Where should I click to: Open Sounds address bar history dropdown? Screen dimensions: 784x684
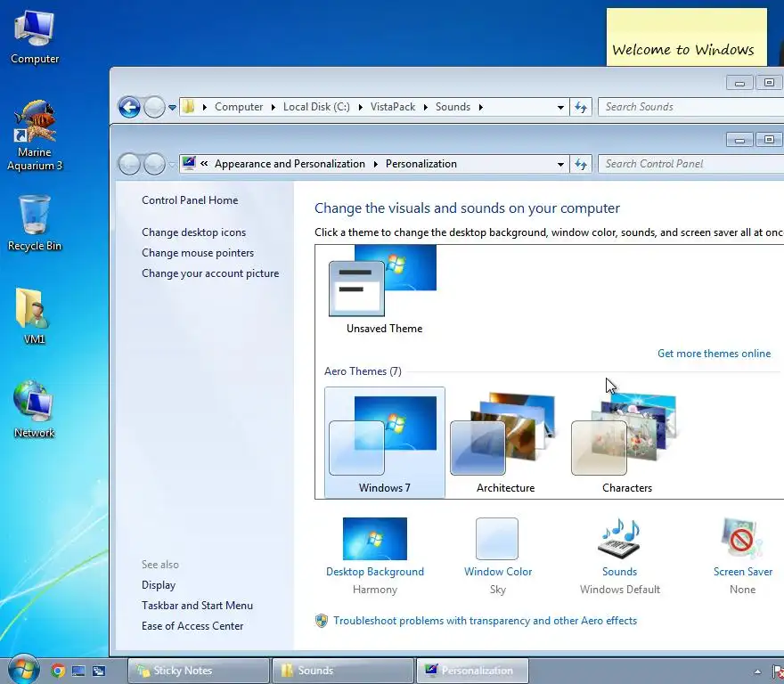point(560,107)
